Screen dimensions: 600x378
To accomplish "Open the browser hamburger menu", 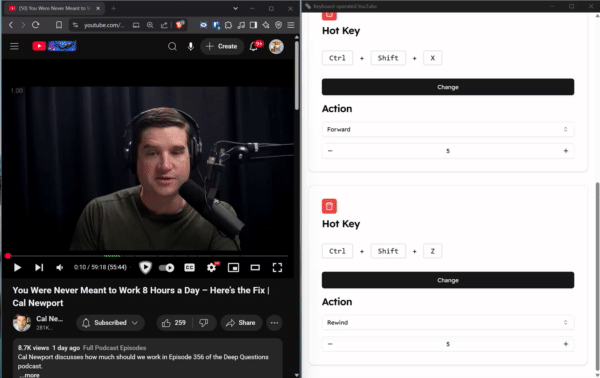I will click(291, 25).
